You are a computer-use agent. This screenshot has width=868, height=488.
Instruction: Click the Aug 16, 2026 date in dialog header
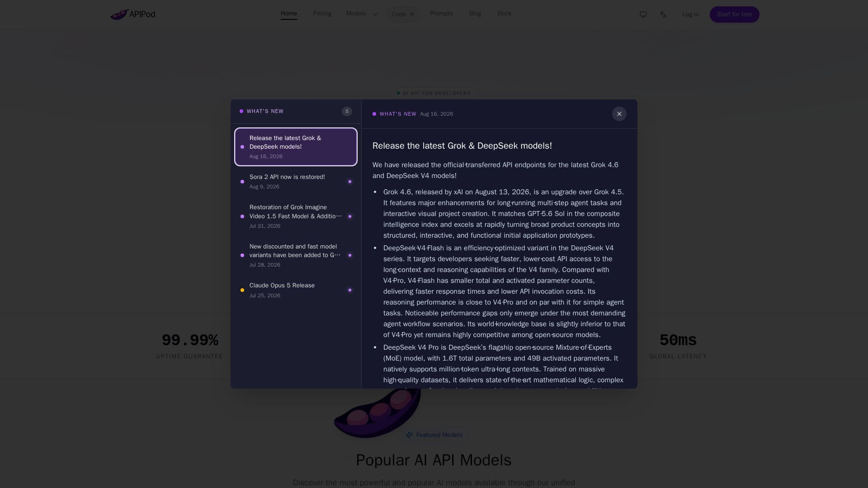point(437,114)
